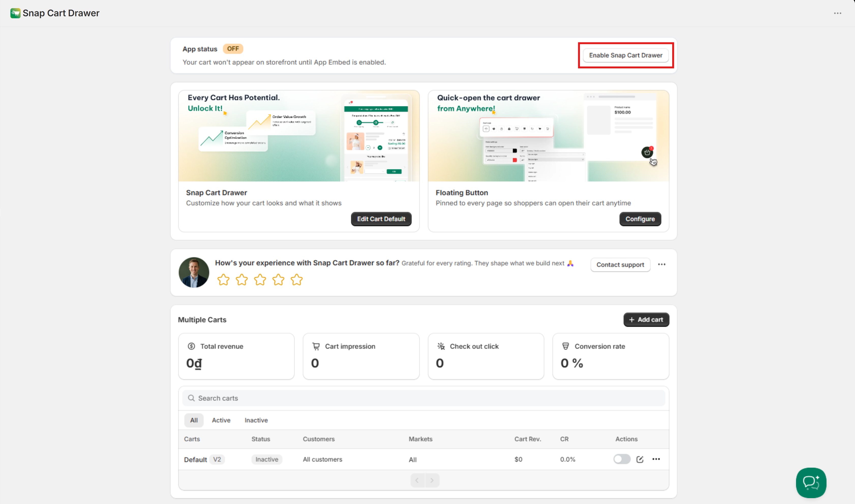Click the Customers column header

(319, 439)
